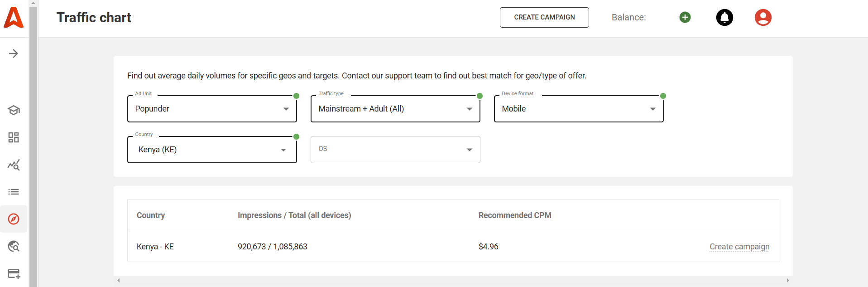Click the horizontal scrollbar right arrow
This screenshot has width=868, height=287.
[788, 280]
